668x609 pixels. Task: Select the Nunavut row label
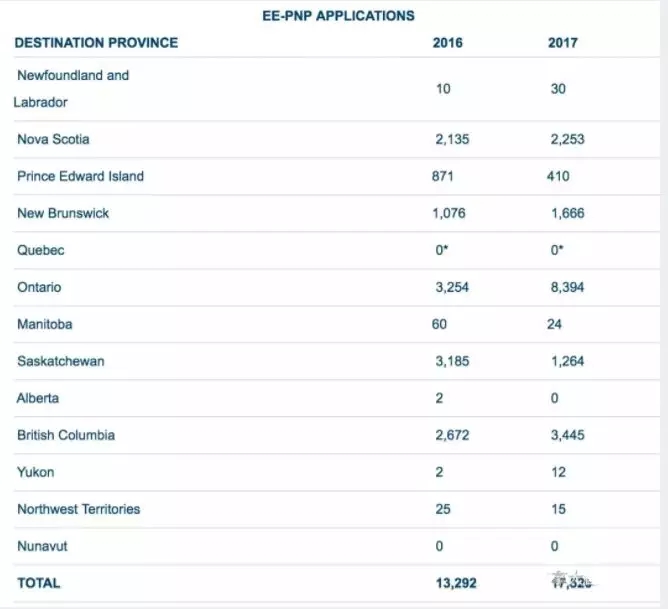pyautogui.click(x=42, y=546)
